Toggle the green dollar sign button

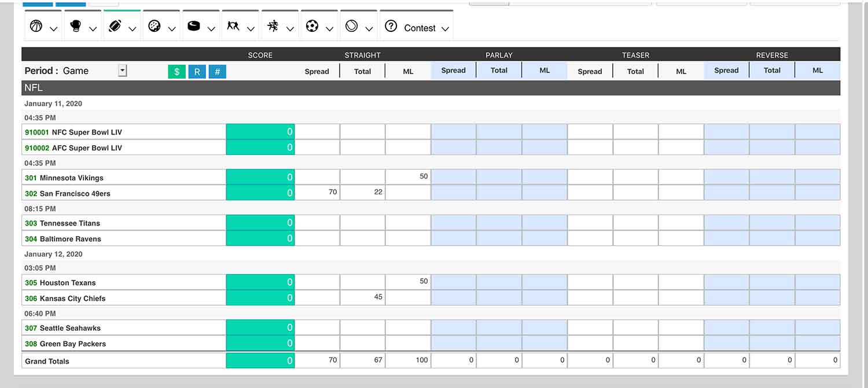point(176,72)
